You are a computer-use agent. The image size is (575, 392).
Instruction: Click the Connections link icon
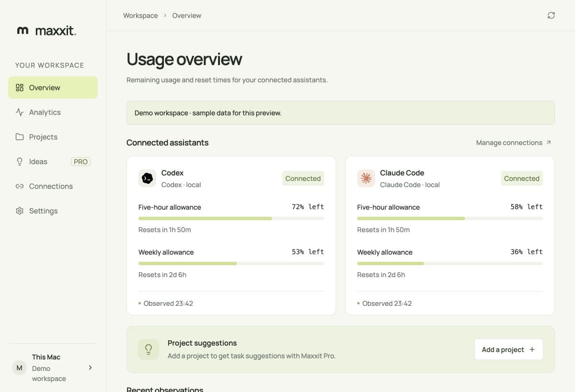click(x=20, y=186)
